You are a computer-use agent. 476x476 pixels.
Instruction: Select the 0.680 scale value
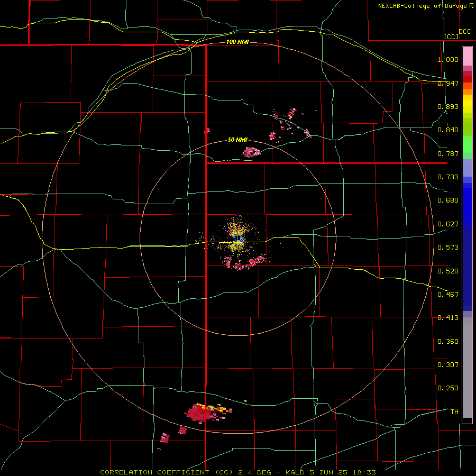(448, 200)
